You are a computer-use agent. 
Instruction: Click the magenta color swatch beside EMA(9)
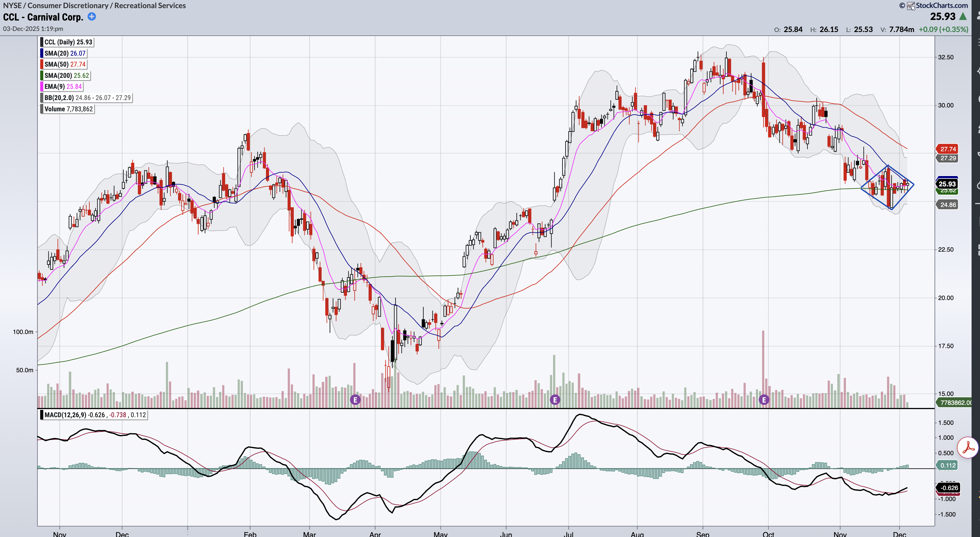pos(42,86)
